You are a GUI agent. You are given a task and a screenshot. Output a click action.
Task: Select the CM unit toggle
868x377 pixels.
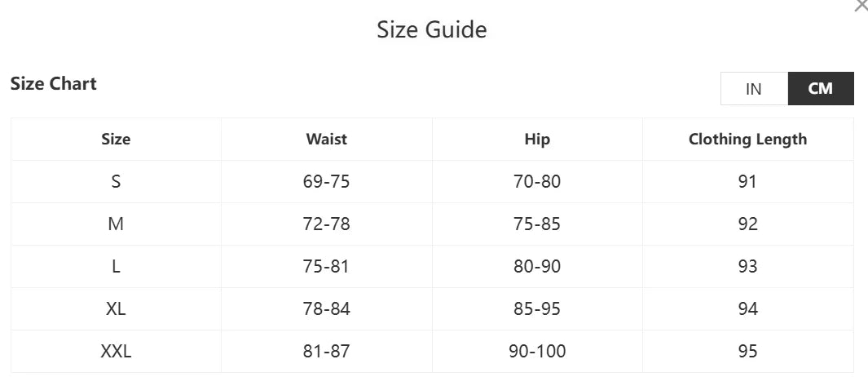click(821, 89)
